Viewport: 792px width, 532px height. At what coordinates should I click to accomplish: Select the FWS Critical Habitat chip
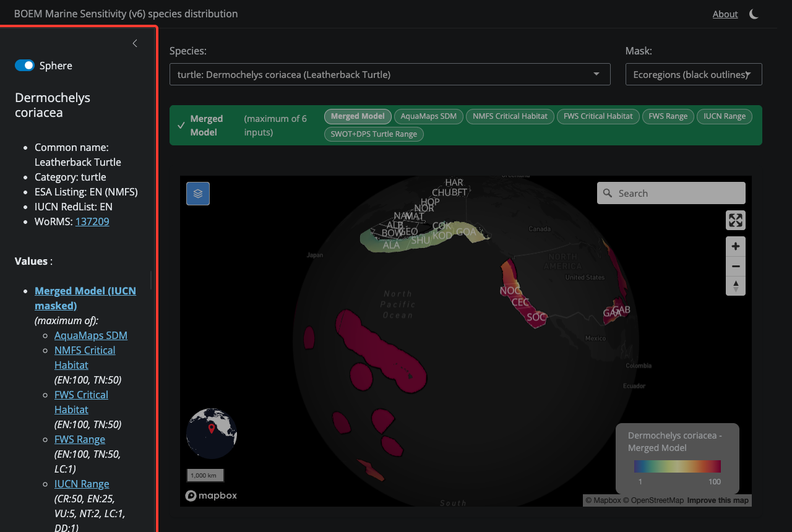(x=598, y=116)
